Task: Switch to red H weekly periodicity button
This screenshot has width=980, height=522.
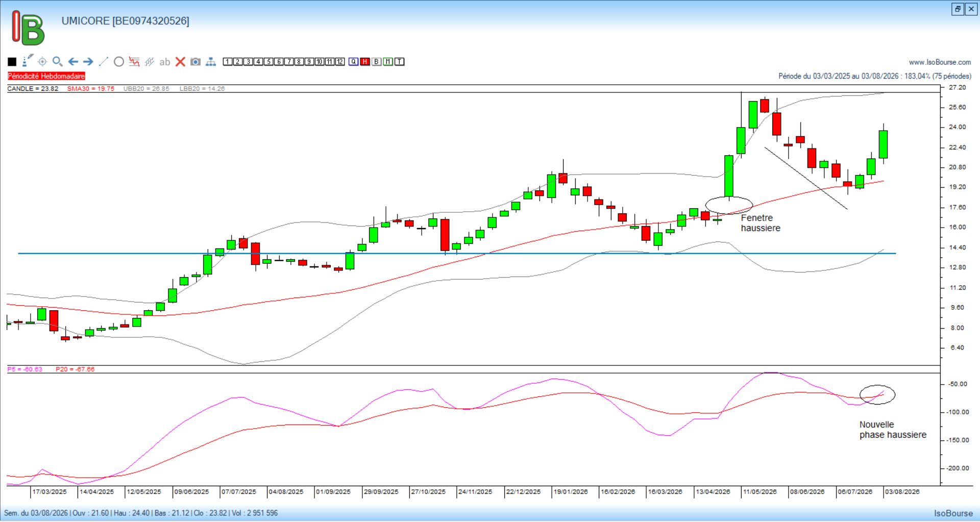Action: (365, 62)
